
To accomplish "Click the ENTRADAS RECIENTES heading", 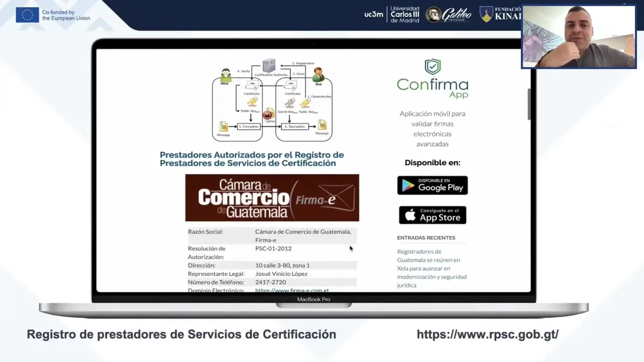I will (x=426, y=238).
